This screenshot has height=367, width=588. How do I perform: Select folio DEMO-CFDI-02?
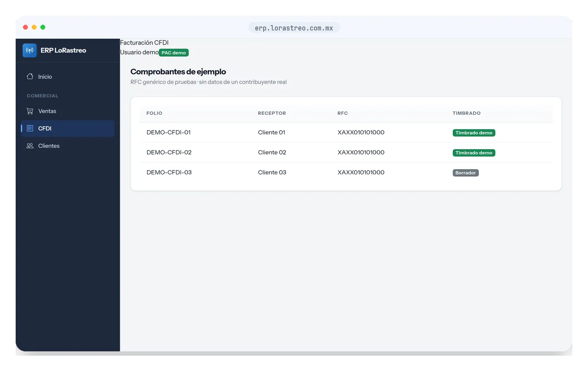click(x=169, y=153)
